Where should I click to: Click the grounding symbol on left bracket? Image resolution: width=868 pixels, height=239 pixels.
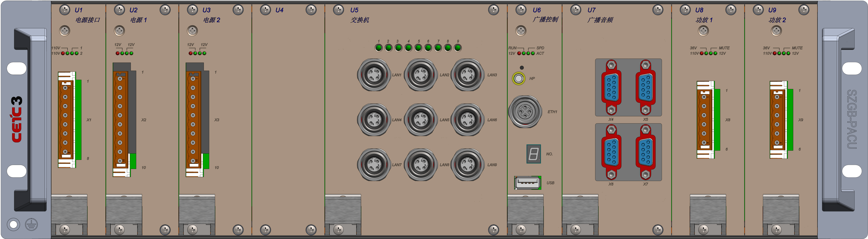(x=31, y=224)
